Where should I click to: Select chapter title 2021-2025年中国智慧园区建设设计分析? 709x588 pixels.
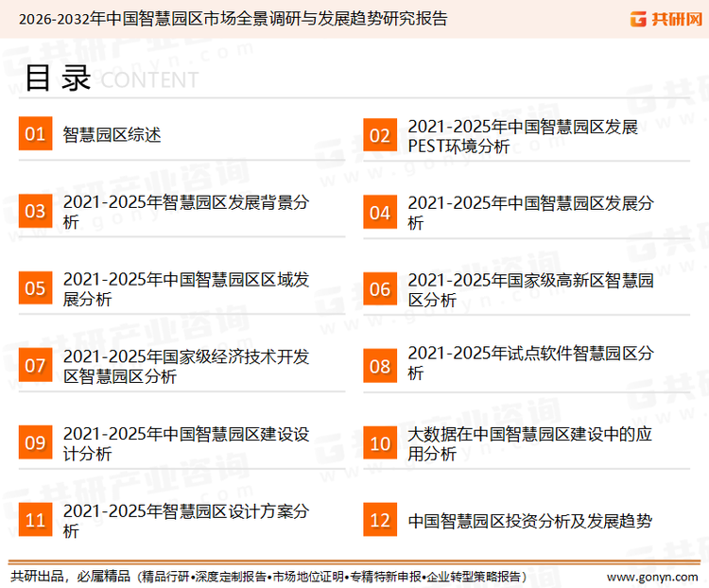[186, 443]
